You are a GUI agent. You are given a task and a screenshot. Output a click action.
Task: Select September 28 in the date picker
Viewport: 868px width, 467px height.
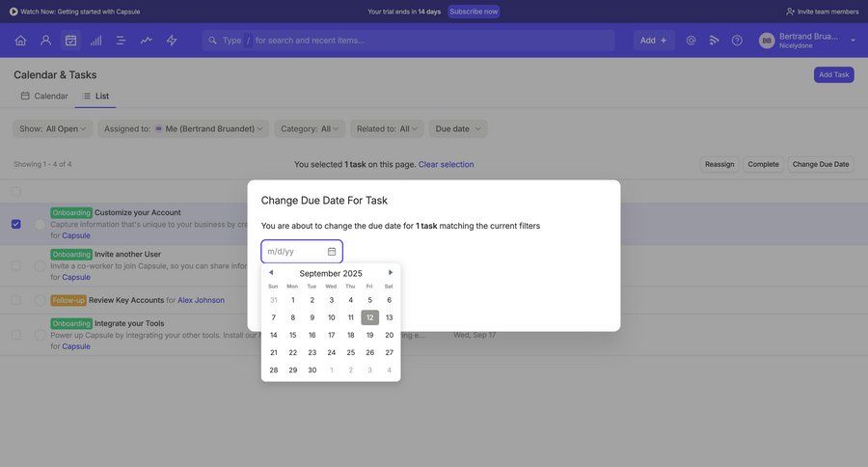tap(274, 371)
